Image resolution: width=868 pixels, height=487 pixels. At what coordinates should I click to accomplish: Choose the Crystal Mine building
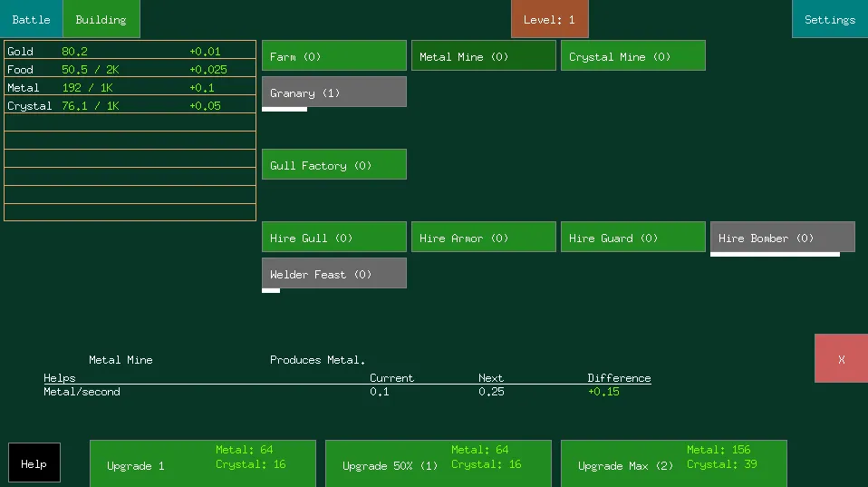(632, 56)
